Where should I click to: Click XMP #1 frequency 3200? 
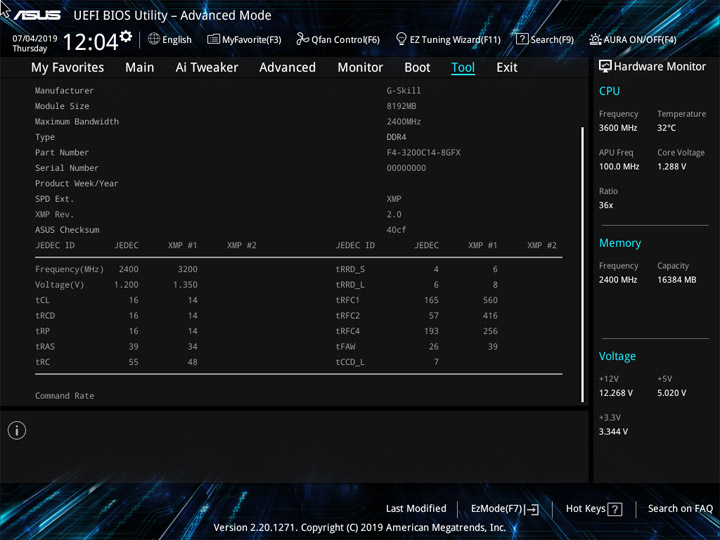coord(187,269)
